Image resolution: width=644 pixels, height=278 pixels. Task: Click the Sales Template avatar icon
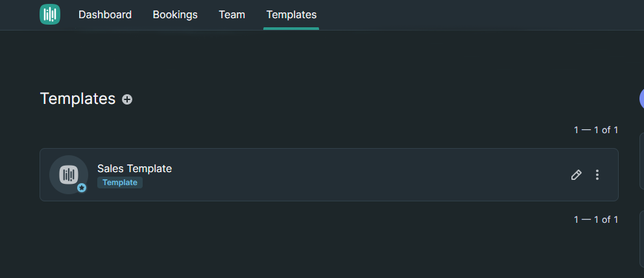click(x=69, y=175)
